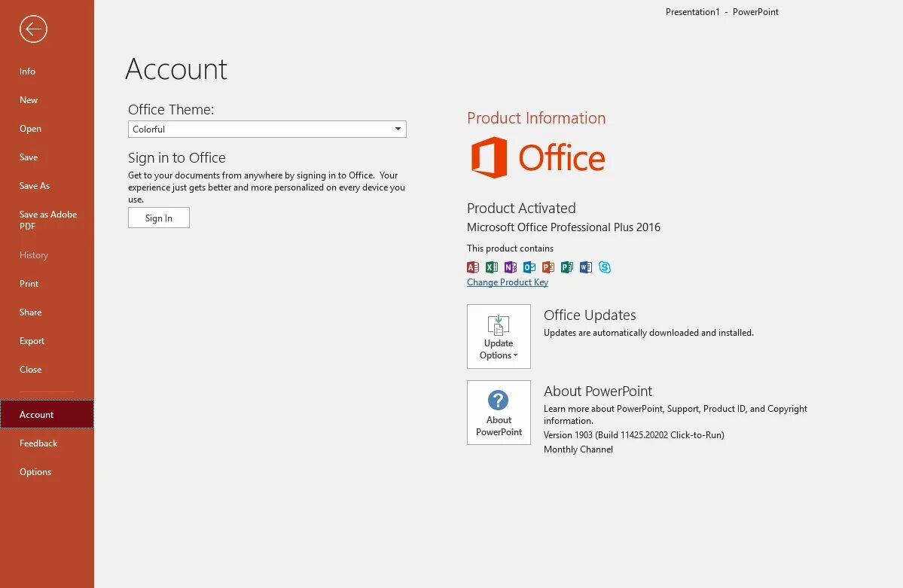Click the OneNote app icon

coord(510,267)
